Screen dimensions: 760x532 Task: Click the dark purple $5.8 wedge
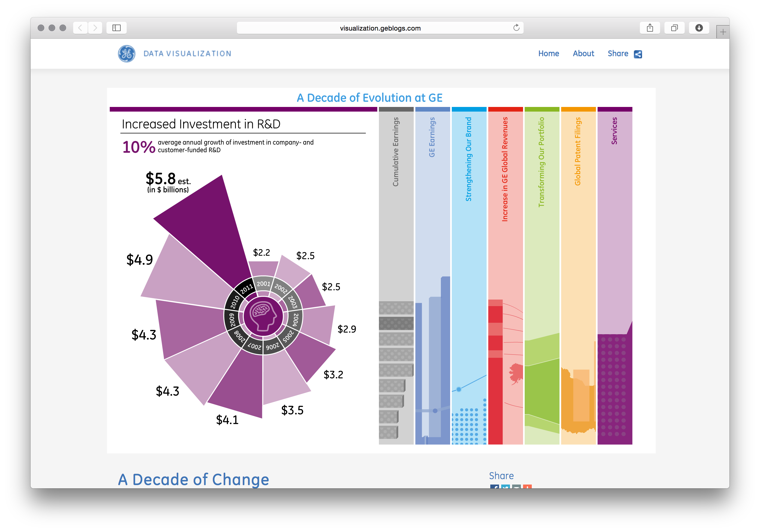click(x=212, y=228)
